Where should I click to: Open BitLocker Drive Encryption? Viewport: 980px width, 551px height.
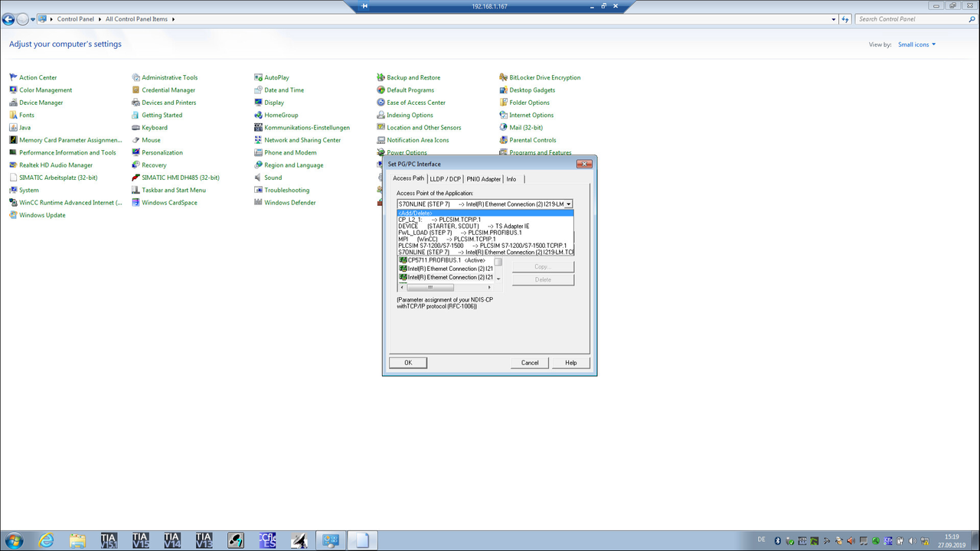coord(540,77)
